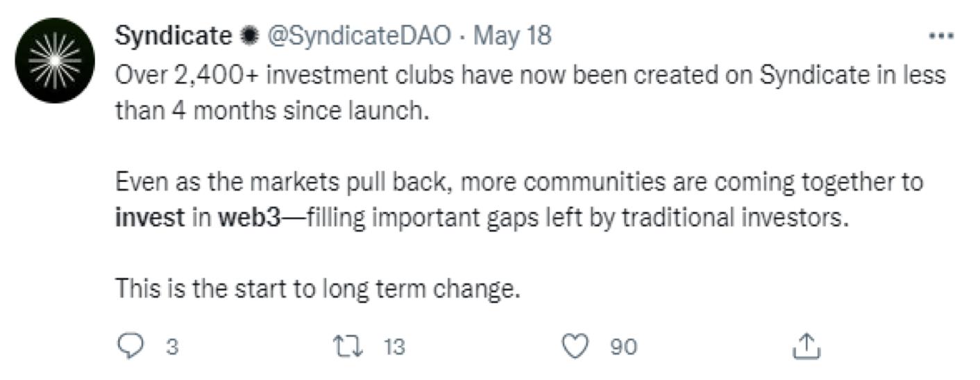Retweet using the arrows icon
The width and height of the screenshot is (980, 380).
pos(346,345)
